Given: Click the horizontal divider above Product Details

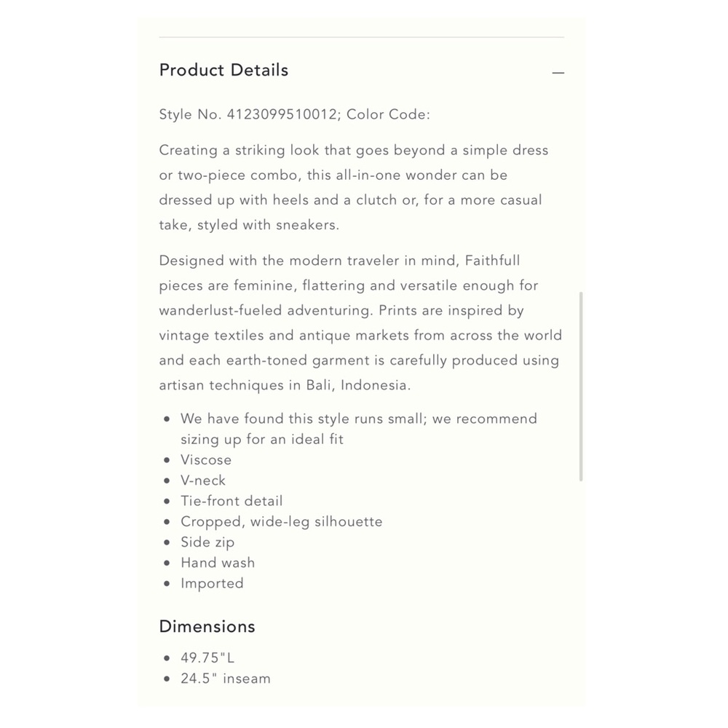Looking at the screenshot, I should click(x=362, y=36).
